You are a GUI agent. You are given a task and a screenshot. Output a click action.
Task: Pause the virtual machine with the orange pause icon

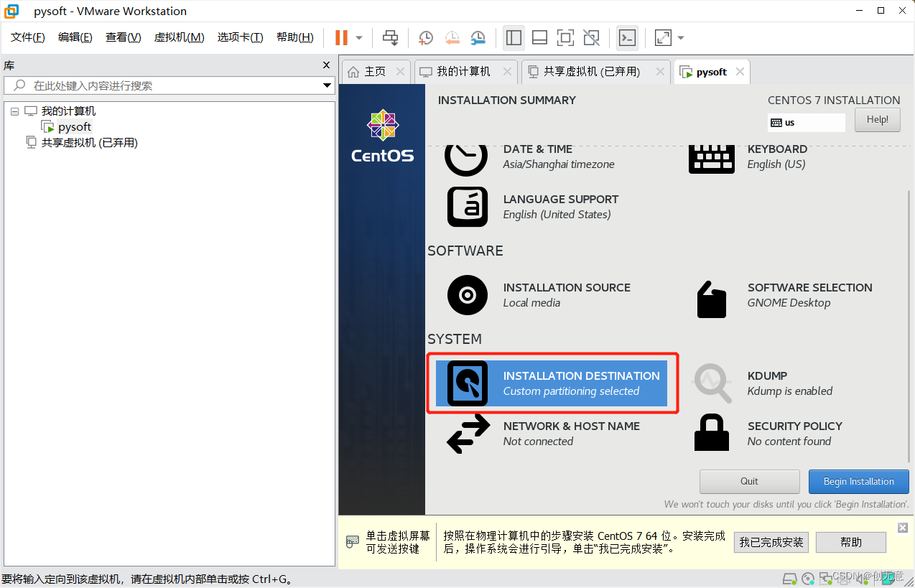pos(341,37)
